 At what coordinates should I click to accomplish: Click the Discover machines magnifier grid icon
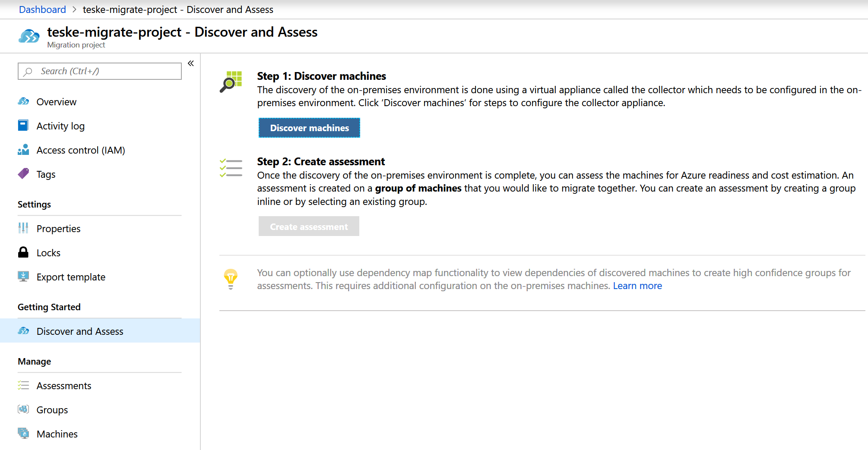coord(231,82)
